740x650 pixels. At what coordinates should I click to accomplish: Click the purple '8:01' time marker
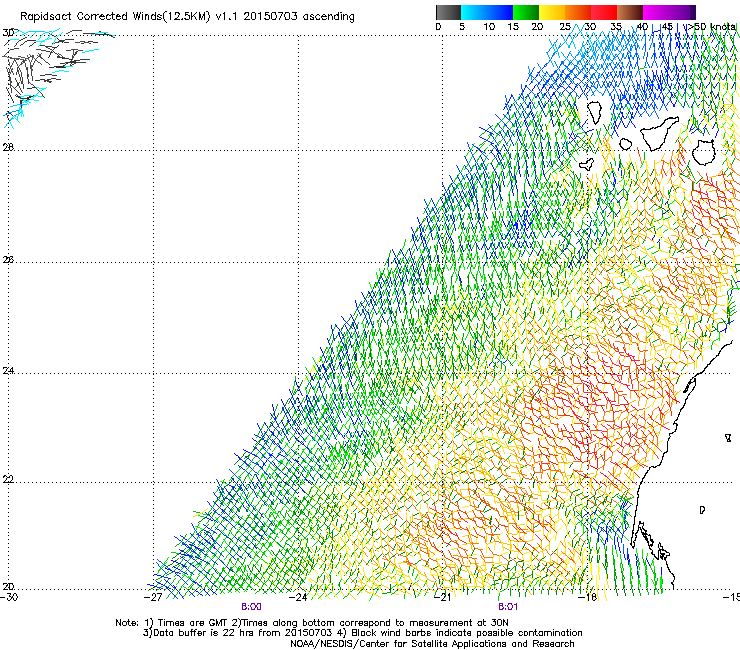(508, 607)
